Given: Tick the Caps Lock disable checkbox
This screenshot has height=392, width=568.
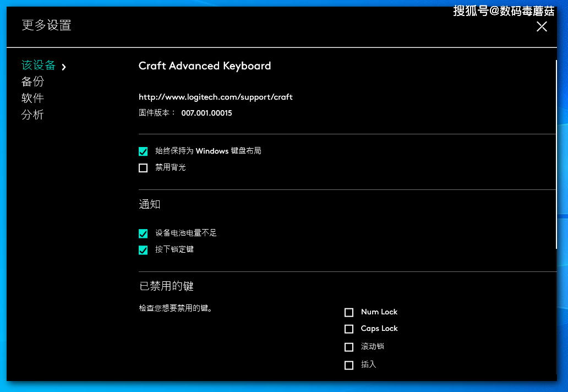Looking at the screenshot, I should tap(349, 329).
